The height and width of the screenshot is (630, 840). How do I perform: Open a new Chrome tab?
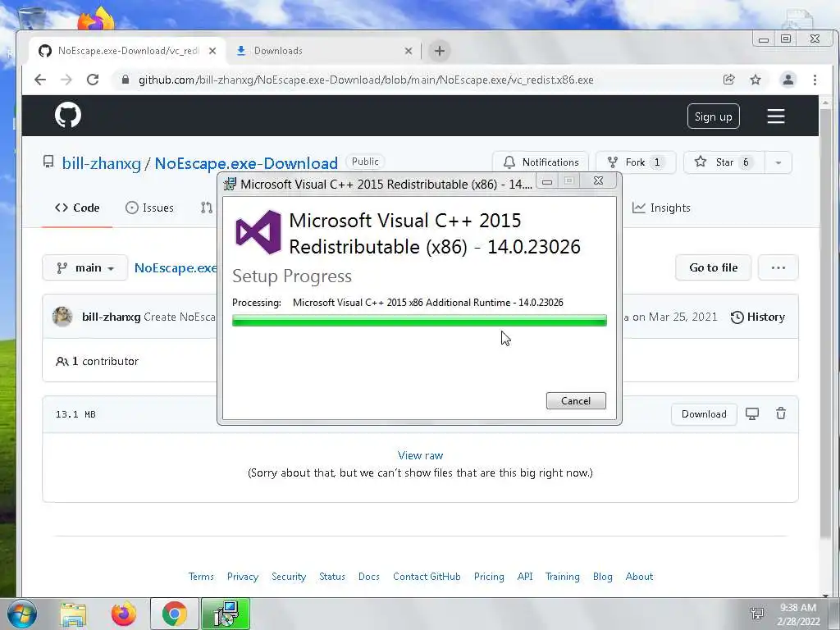pyautogui.click(x=440, y=51)
